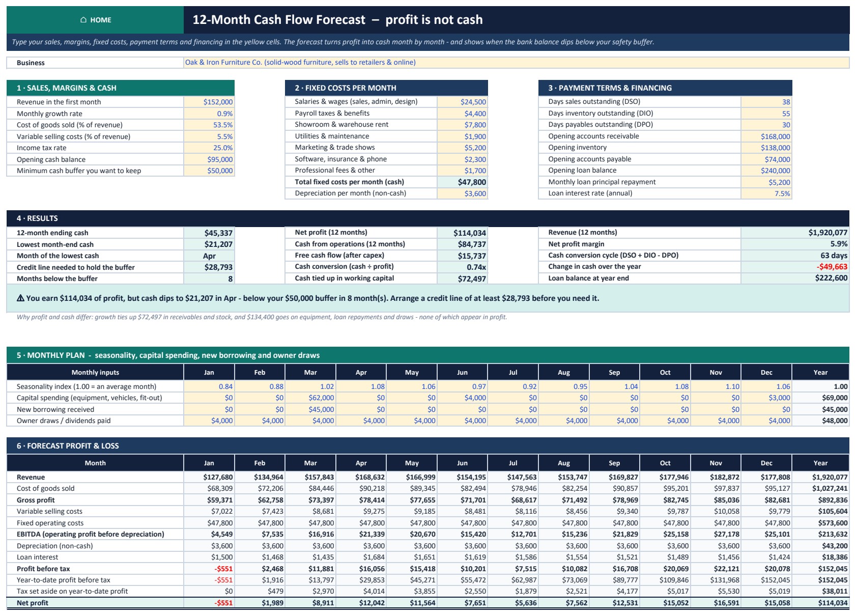The height and width of the screenshot is (616, 856).
Task: Select Net profit (12 months) value $114,034
Action: (462, 233)
